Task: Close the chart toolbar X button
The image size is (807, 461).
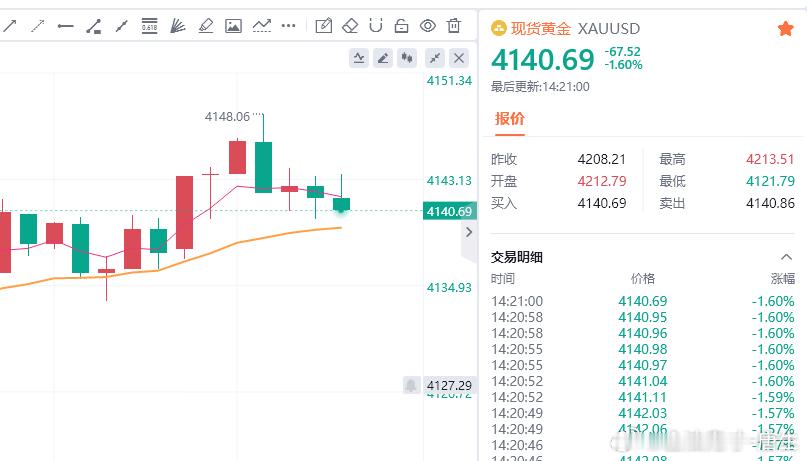Action: pos(459,58)
